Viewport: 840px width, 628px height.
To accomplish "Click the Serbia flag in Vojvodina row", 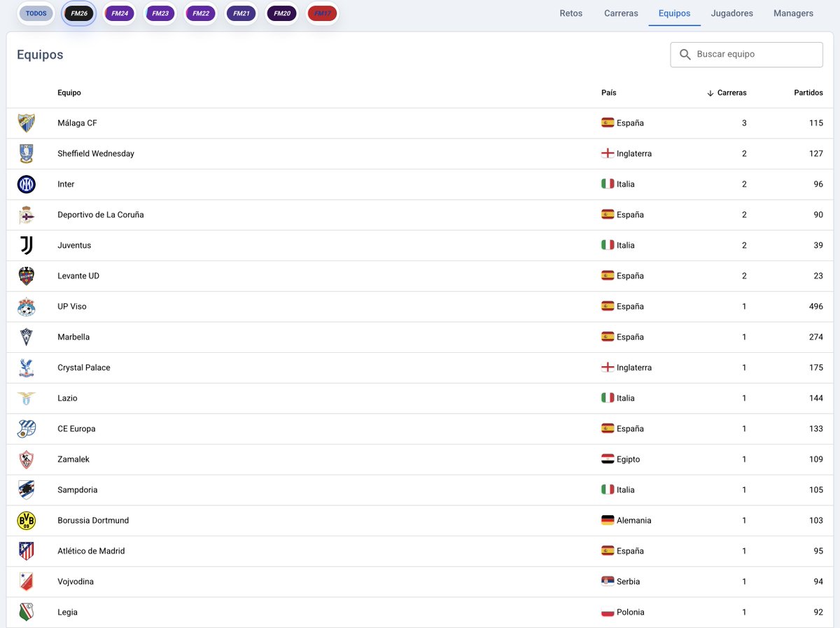I will 608,582.
